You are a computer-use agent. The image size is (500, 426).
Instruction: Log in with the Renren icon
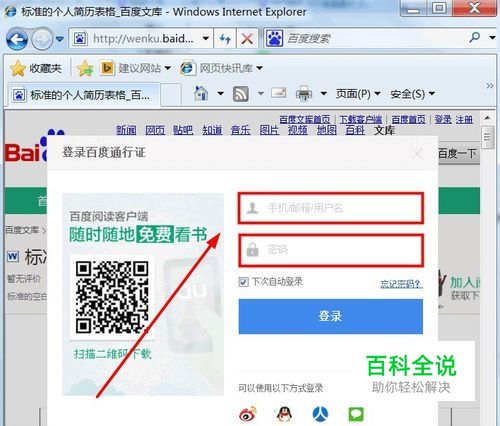pos(320,414)
